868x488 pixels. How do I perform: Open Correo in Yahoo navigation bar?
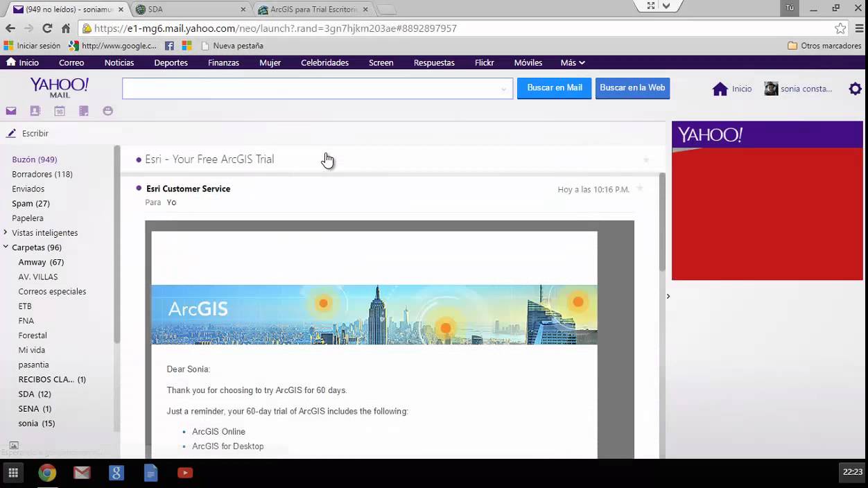click(71, 62)
